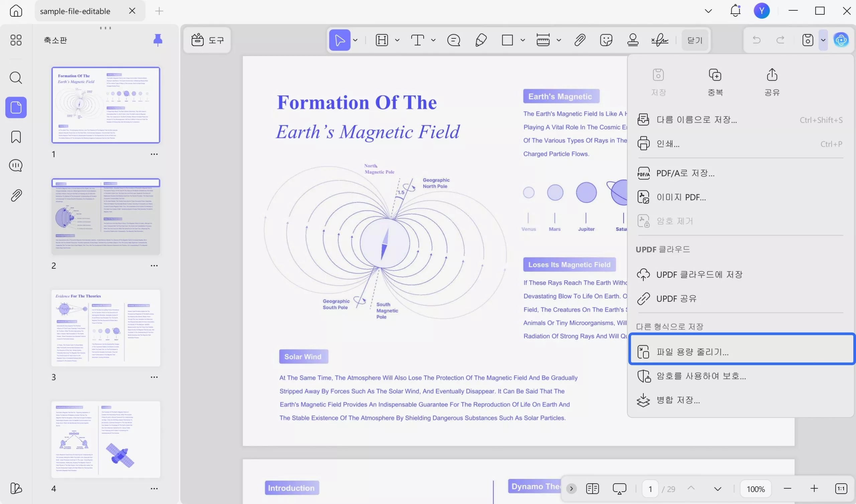The image size is (856, 504).
Task: Click the attachment paperclip toolbar icon
Action: tap(580, 40)
